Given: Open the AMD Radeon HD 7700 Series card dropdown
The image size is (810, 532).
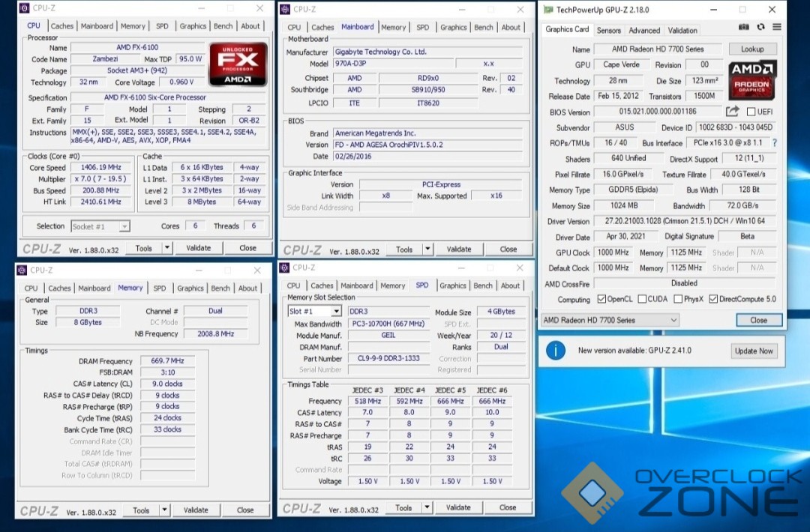Looking at the screenshot, I should pyautogui.click(x=610, y=320).
